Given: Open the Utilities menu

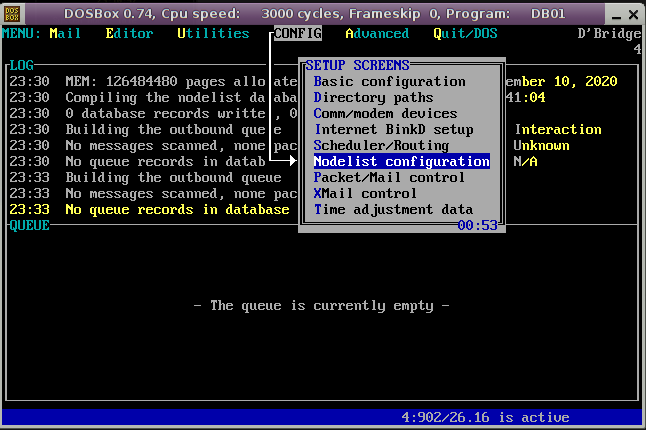Looking at the screenshot, I should pos(213,33).
